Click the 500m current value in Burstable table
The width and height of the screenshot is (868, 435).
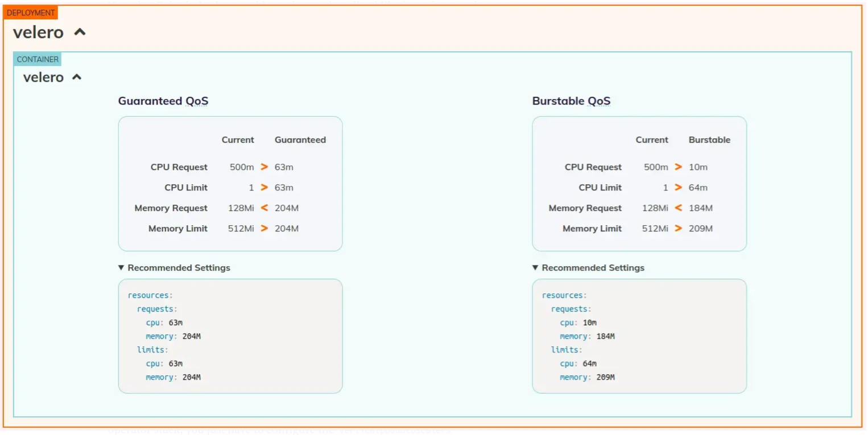pyautogui.click(x=656, y=167)
